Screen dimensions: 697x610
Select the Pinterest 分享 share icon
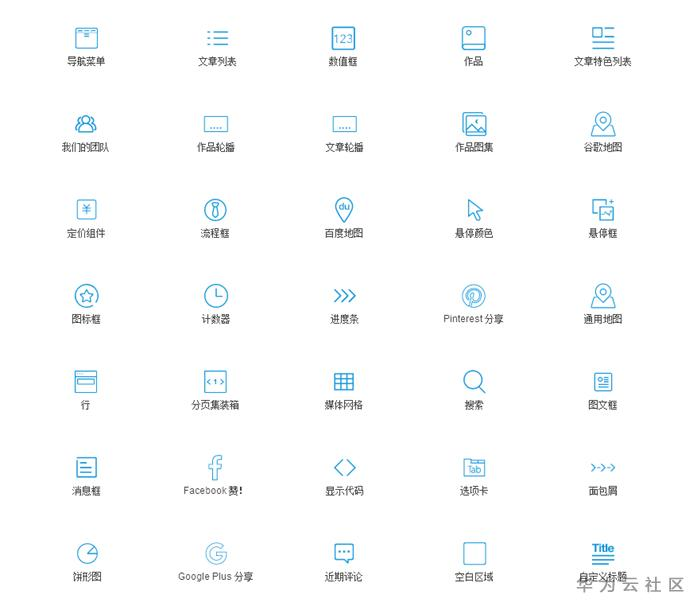point(474,296)
